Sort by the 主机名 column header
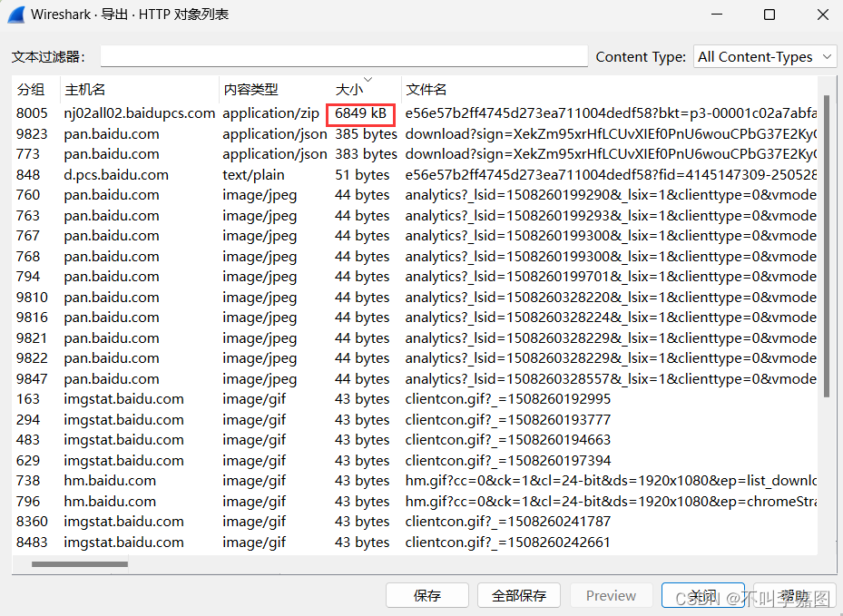843x616 pixels. (140, 89)
